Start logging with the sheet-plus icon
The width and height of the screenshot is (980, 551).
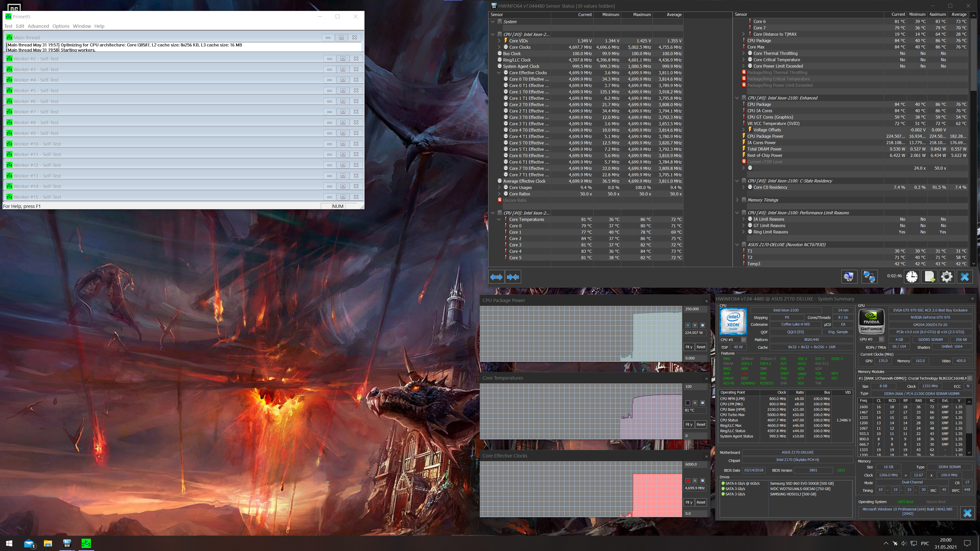click(x=929, y=277)
